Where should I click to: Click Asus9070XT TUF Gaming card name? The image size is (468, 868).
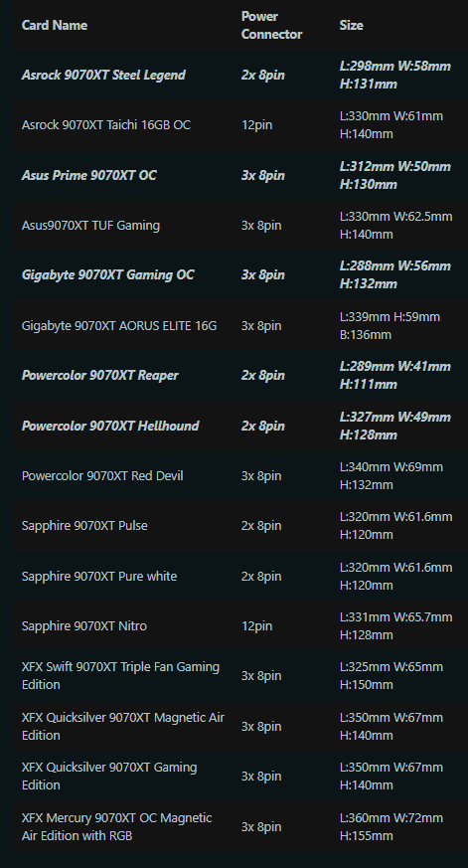point(90,226)
